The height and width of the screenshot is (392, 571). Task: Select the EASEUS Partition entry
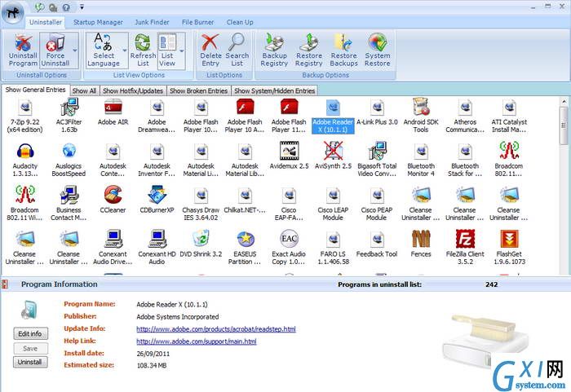245,248
